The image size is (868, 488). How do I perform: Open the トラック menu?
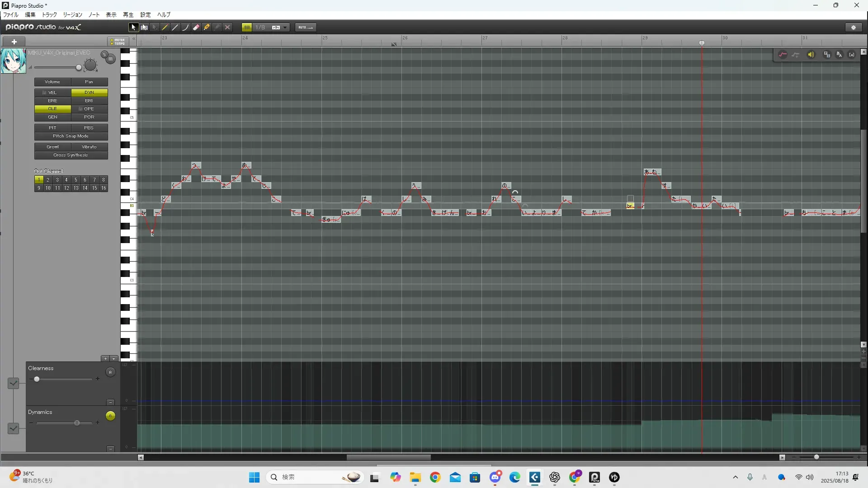tap(49, 15)
